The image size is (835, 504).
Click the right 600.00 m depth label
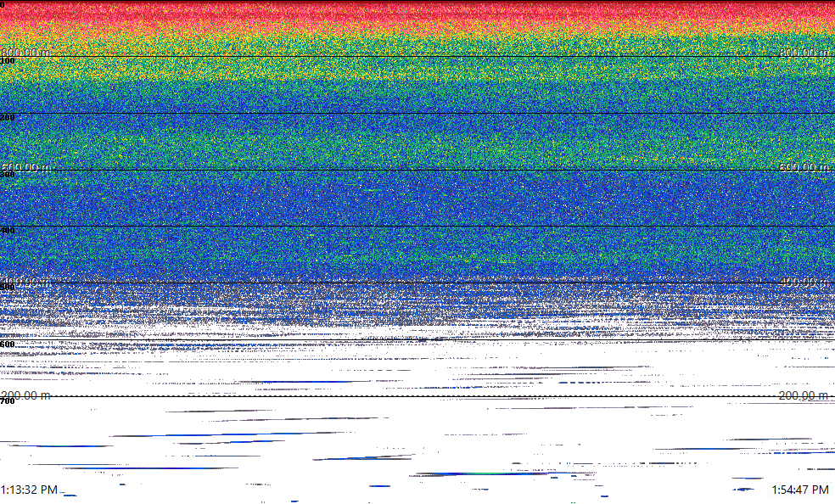(804, 167)
